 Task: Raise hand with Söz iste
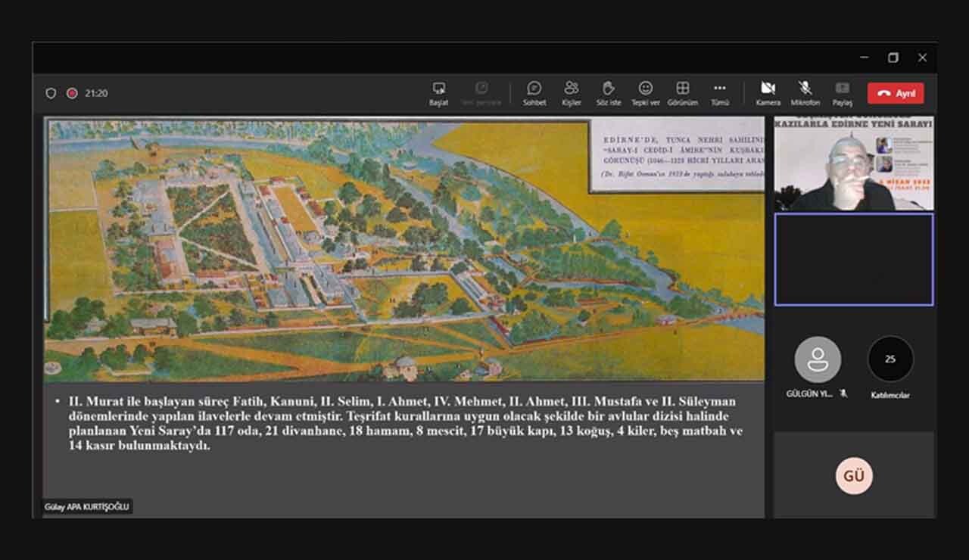[608, 93]
